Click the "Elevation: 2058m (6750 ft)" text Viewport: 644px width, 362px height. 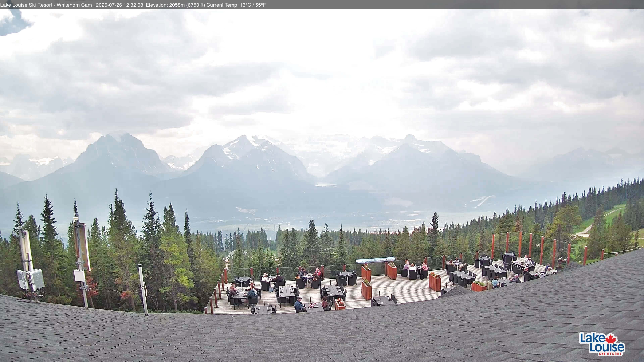pyautogui.click(x=175, y=5)
